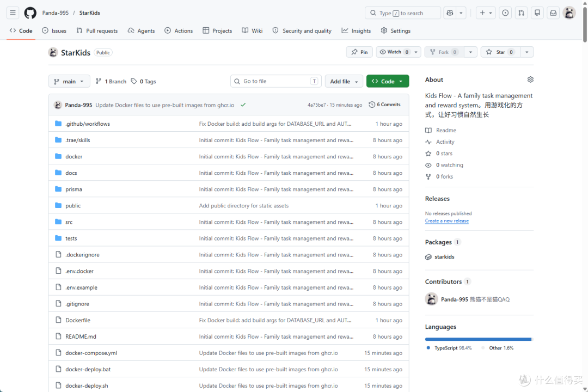This screenshot has width=588, height=392.
Task: Focus the Go to file input
Action: click(275, 81)
